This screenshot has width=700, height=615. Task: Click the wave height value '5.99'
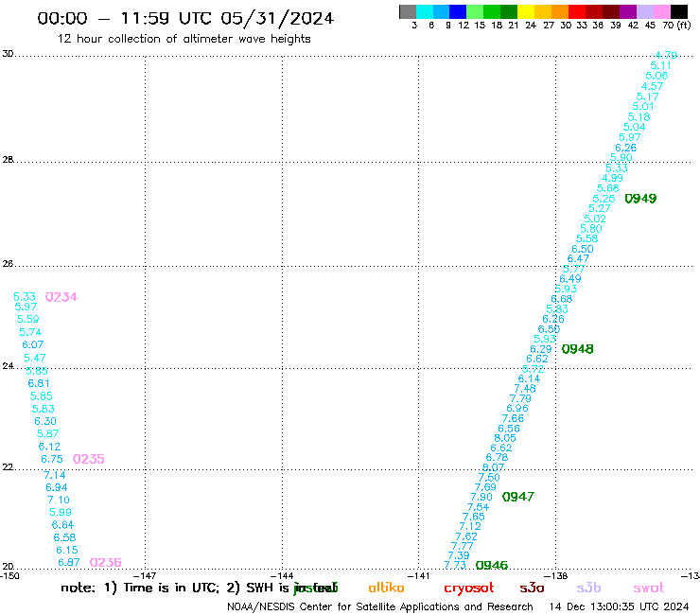pos(61,512)
